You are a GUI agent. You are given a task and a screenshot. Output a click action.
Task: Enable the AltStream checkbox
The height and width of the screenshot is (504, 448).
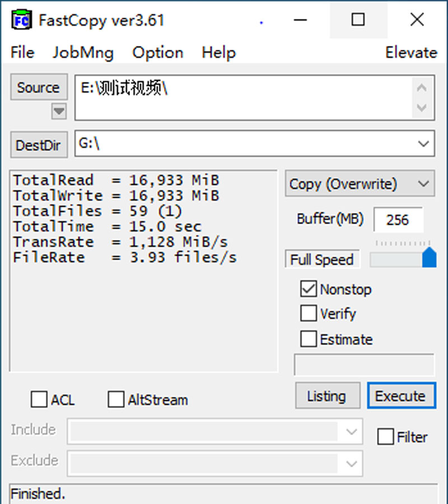(x=116, y=399)
